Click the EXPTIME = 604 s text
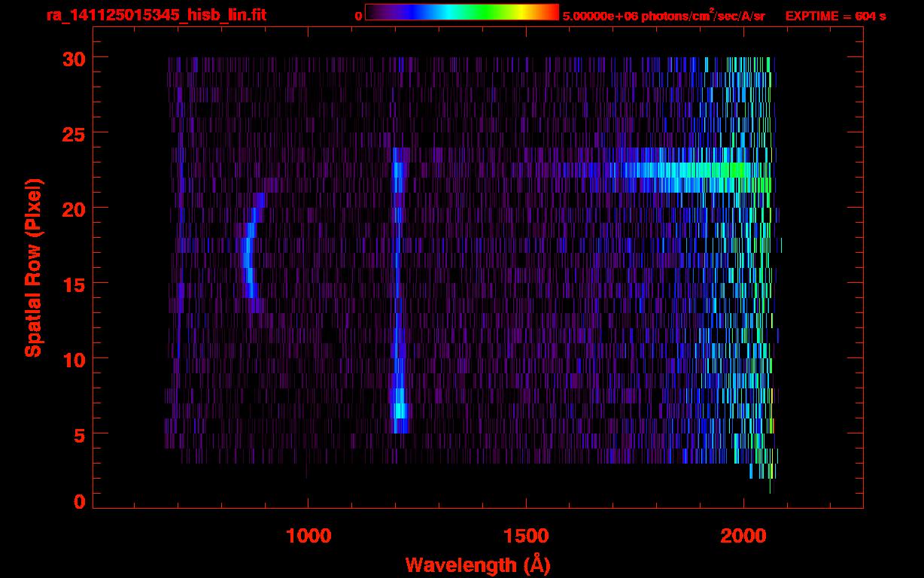This screenshot has height=578, width=924. [834, 16]
